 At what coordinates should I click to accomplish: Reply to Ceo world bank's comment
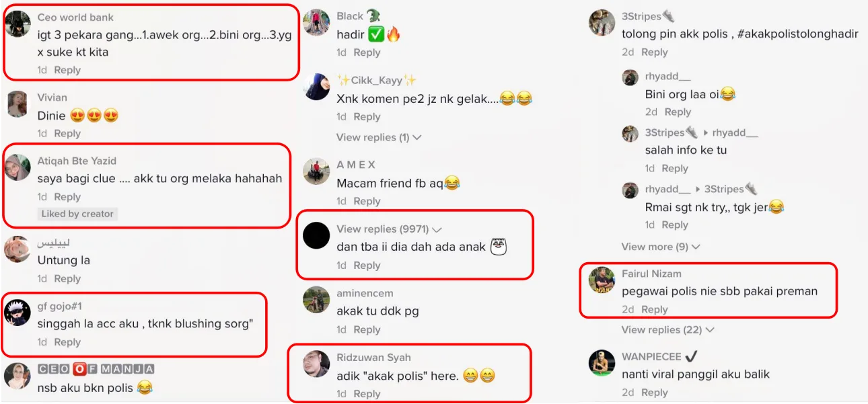(x=67, y=70)
